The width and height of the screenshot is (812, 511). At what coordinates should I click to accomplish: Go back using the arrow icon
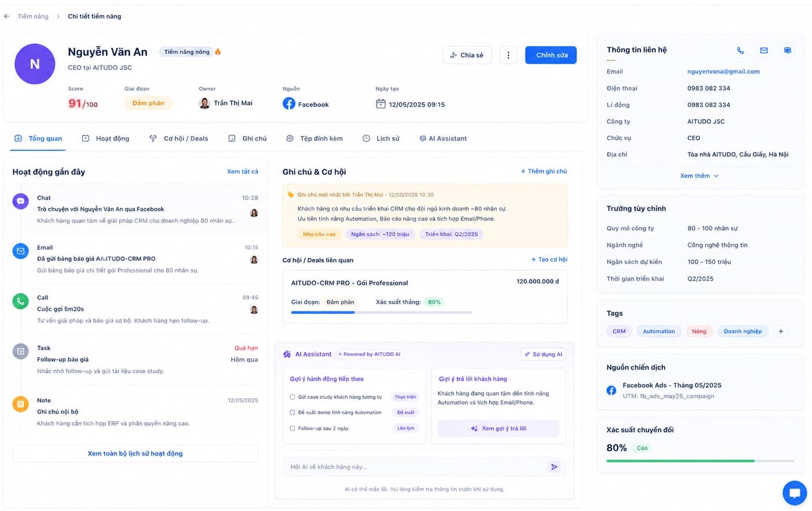(x=6, y=16)
